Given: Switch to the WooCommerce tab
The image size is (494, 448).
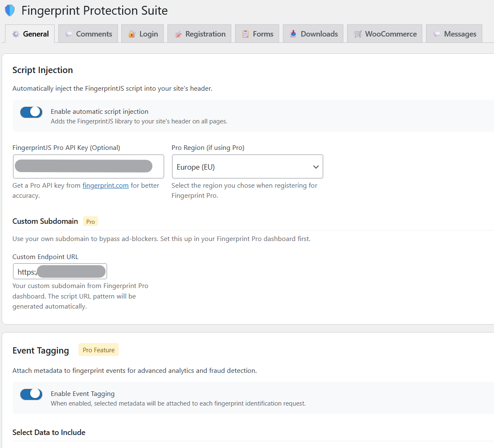Looking at the screenshot, I should point(385,34).
